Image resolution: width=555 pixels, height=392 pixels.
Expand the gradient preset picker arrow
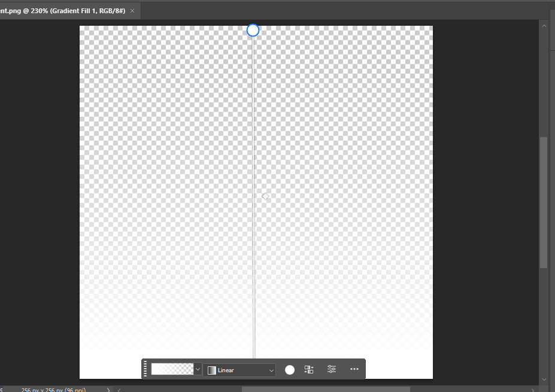(198, 369)
